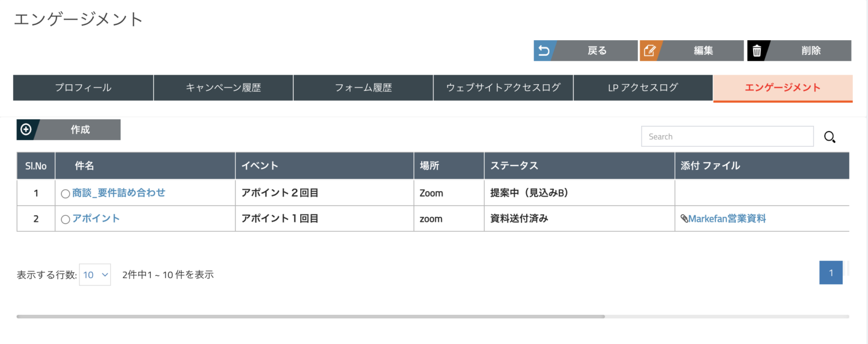Switch to the LP アクセスログ tab
This screenshot has height=344, width=868.
click(x=643, y=88)
